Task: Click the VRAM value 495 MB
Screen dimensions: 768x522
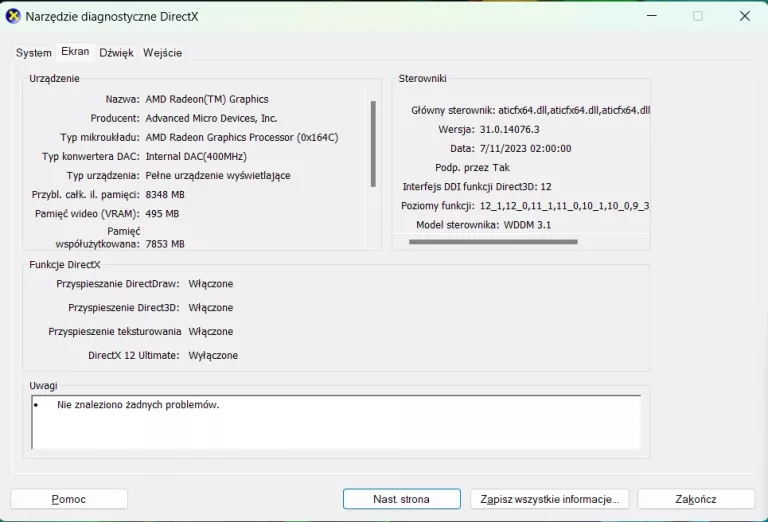Action: [x=162, y=213]
